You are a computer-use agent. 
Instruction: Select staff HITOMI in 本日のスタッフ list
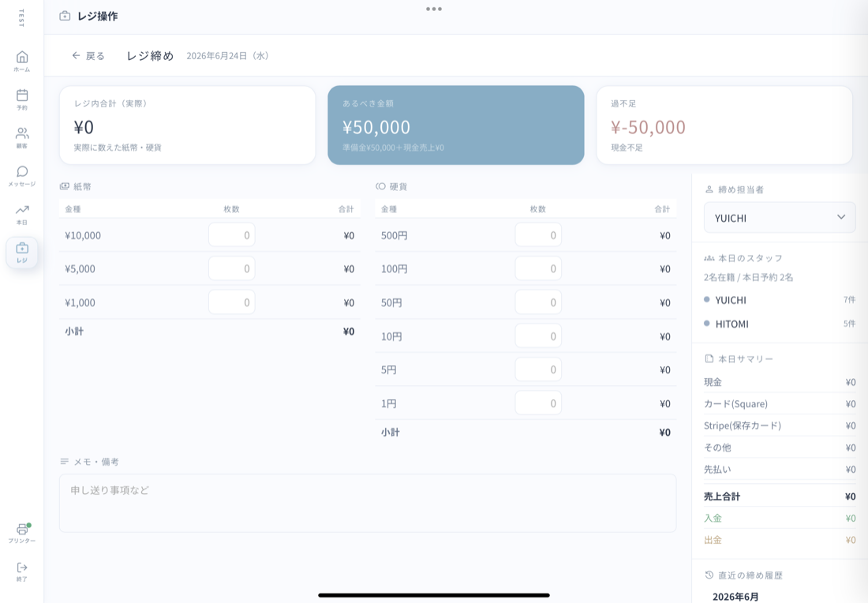pyautogui.click(x=780, y=324)
